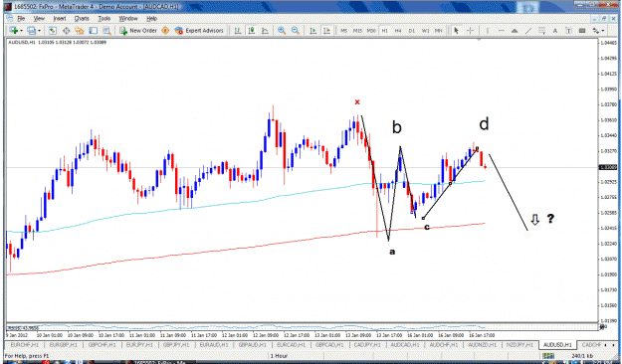Switch to the EURJPY,H1 chart tab
The width and height of the screenshot is (622, 364).
point(140,345)
